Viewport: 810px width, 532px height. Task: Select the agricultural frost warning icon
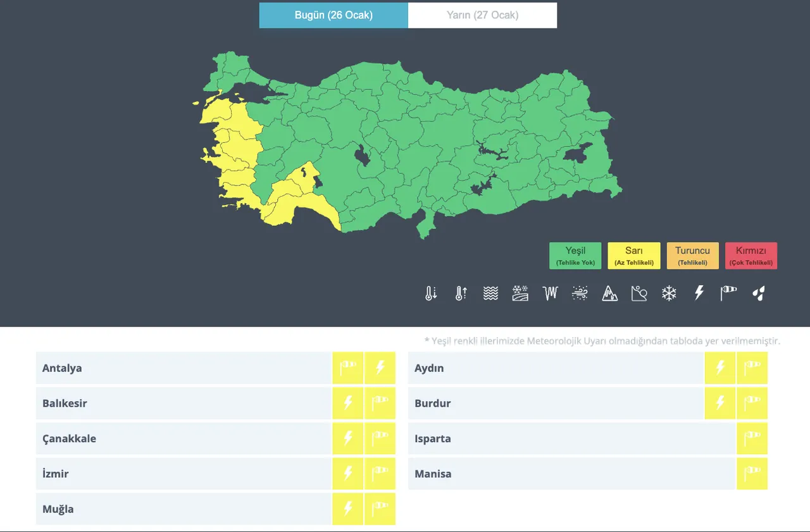(520, 293)
